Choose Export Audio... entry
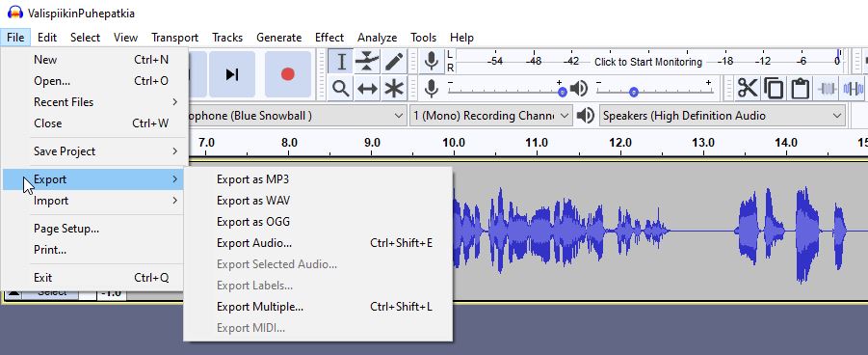 pos(318,243)
